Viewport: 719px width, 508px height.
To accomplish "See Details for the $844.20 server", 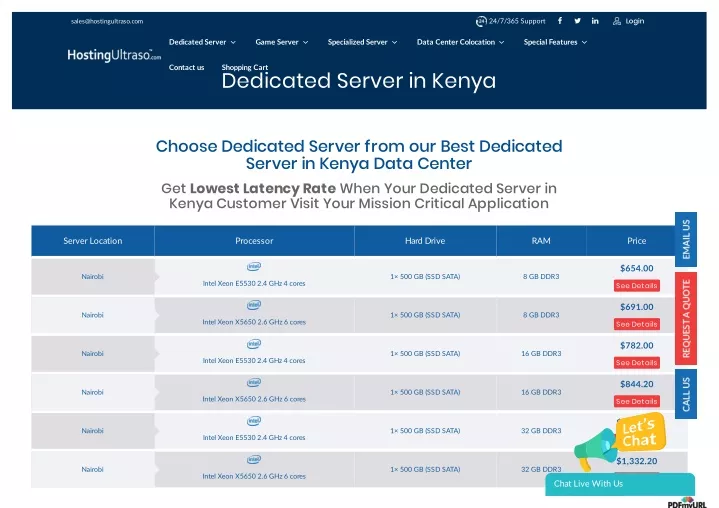I will [x=637, y=401].
